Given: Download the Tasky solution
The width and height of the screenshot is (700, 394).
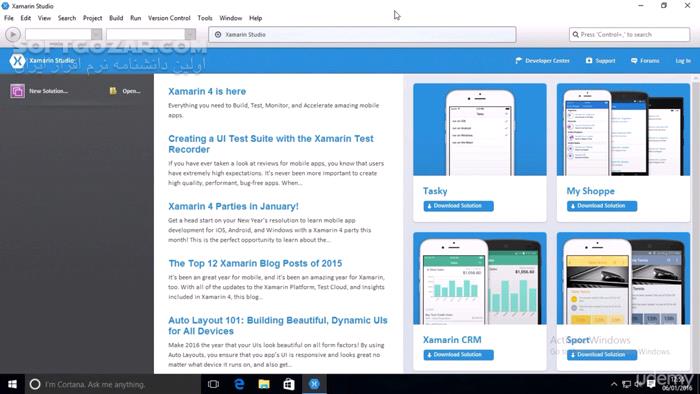Looking at the screenshot, I should [458, 206].
